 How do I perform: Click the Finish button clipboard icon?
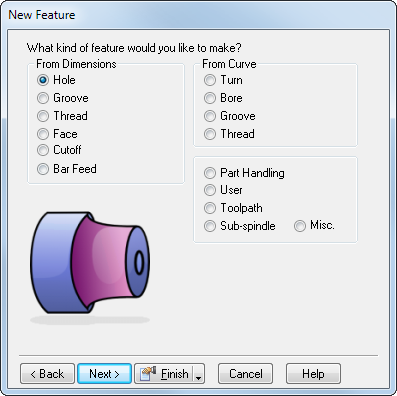pyautogui.click(x=148, y=374)
